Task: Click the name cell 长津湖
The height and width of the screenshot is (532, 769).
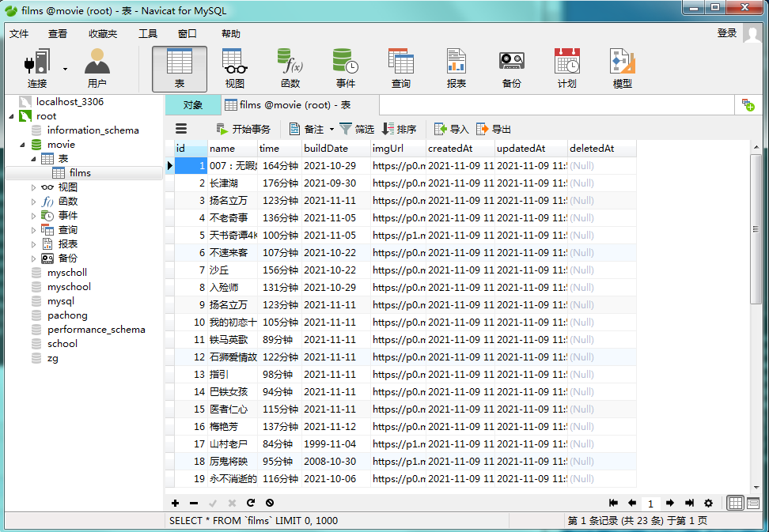Action: 233,183
